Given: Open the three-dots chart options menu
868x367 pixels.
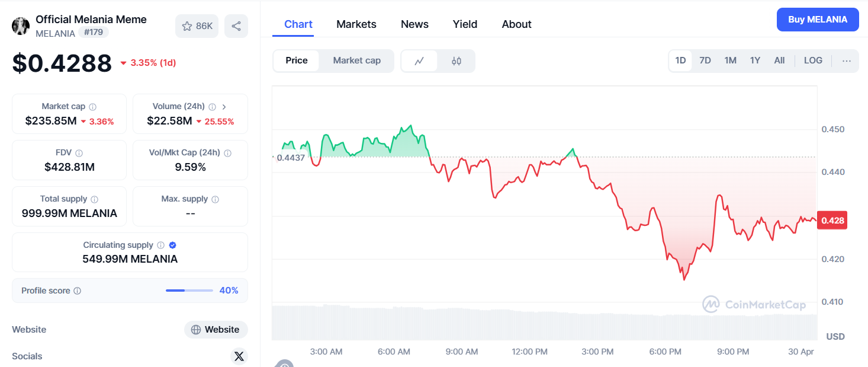Looking at the screenshot, I should coord(846,60).
